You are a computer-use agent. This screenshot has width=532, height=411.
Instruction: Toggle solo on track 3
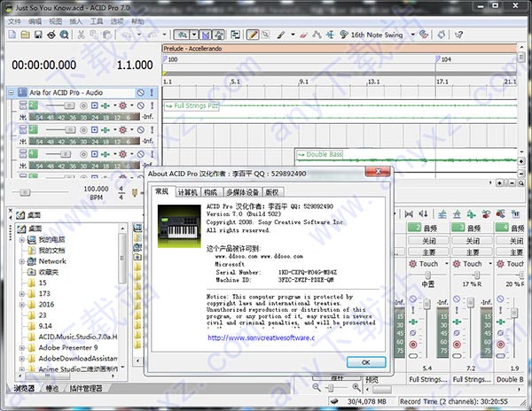point(152,130)
